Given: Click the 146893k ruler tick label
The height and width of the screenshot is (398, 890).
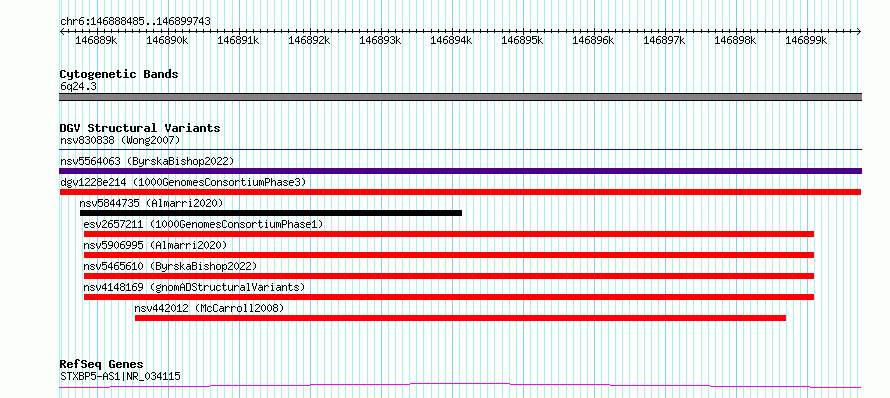Looking at the screenshot, I should click(x=380, y=40).
